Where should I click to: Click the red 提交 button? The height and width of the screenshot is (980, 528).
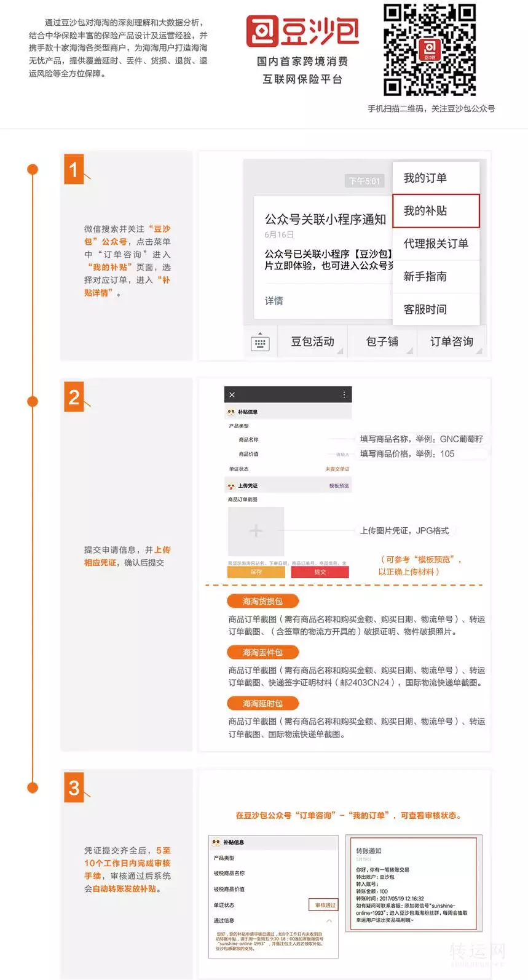point(320,572)
